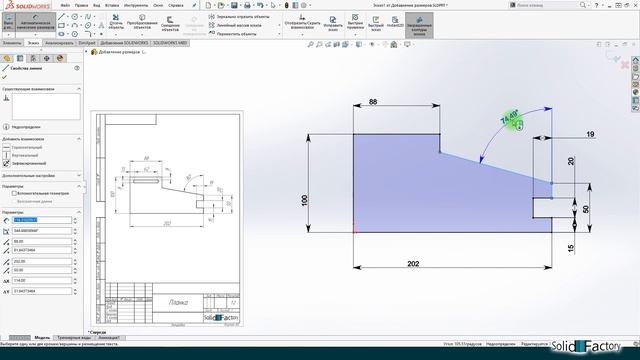Click Repair Sketch tool

pyautogui.click(x=333, y=23)
